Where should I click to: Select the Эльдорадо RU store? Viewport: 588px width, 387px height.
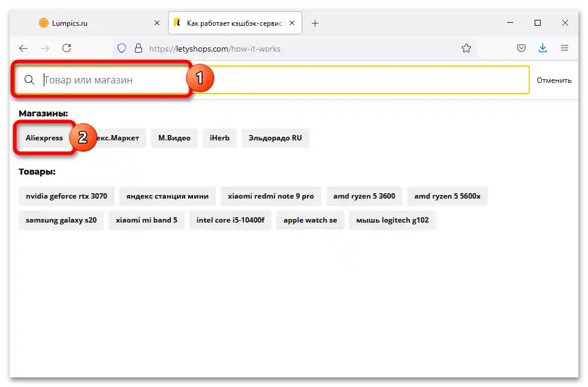[x=275, y=138]
